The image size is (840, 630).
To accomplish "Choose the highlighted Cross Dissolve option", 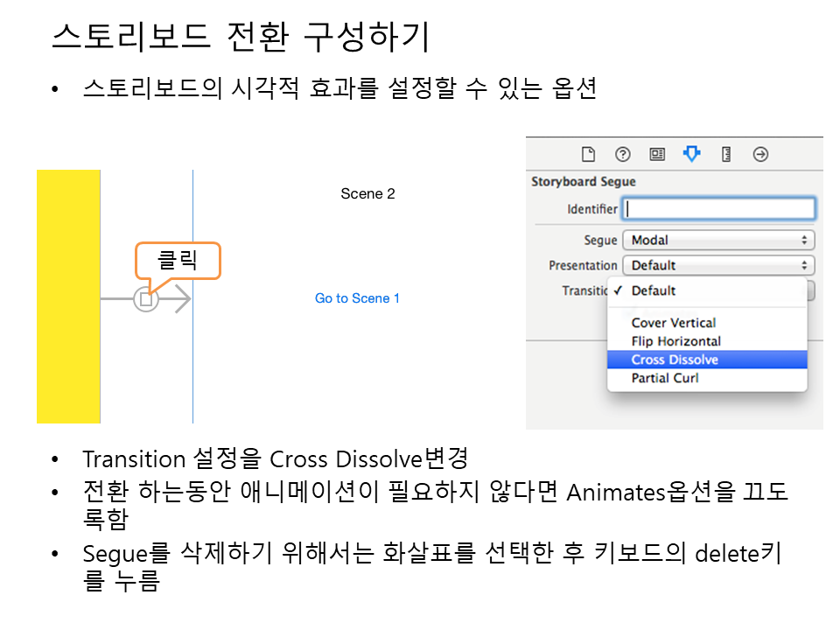I will tap(675, 360).
